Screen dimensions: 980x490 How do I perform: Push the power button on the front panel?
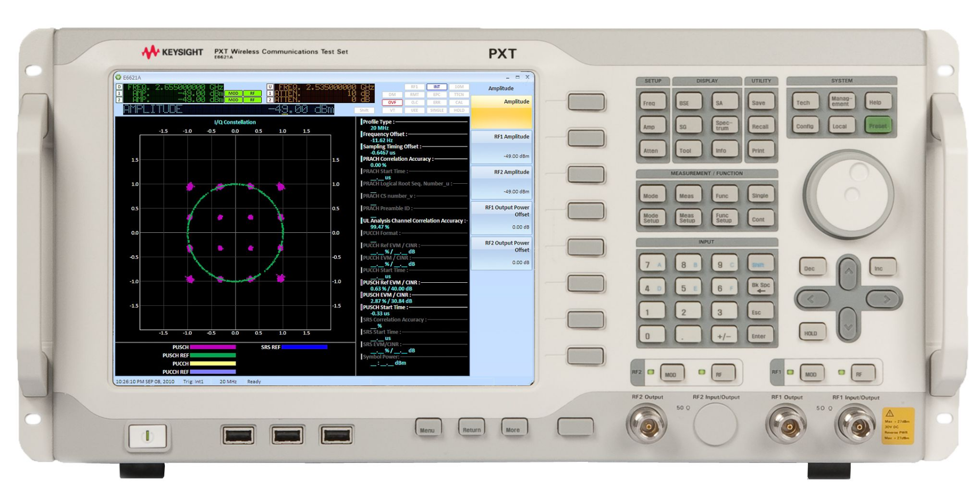pos(147,436)
